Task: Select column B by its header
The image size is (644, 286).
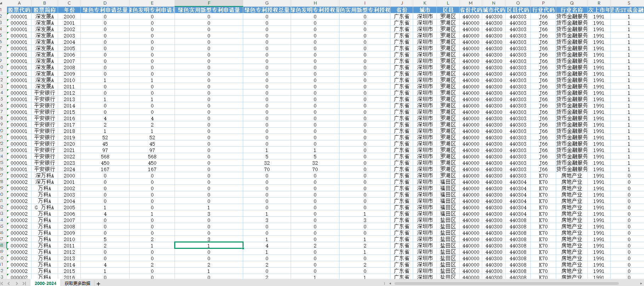Action: coord(45,3)
